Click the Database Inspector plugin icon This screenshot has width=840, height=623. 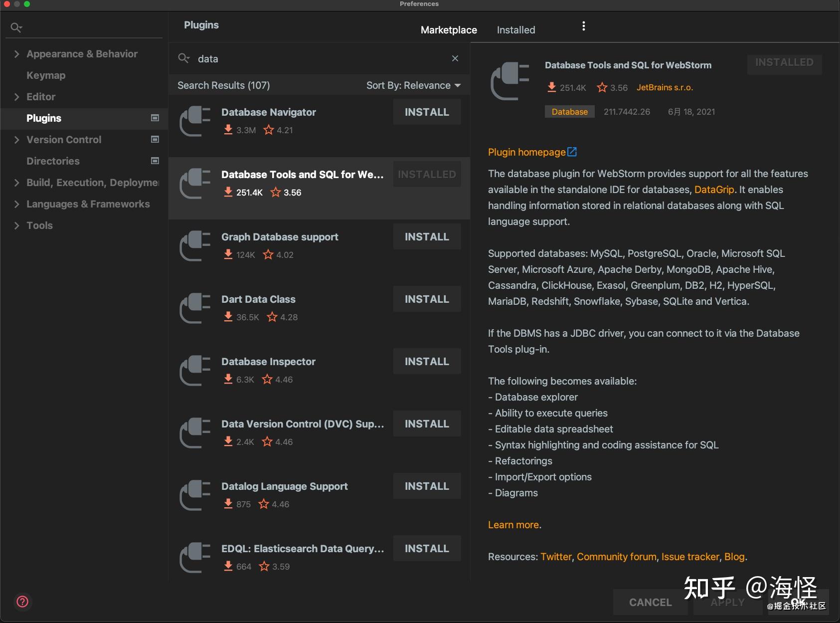point(195,370)
